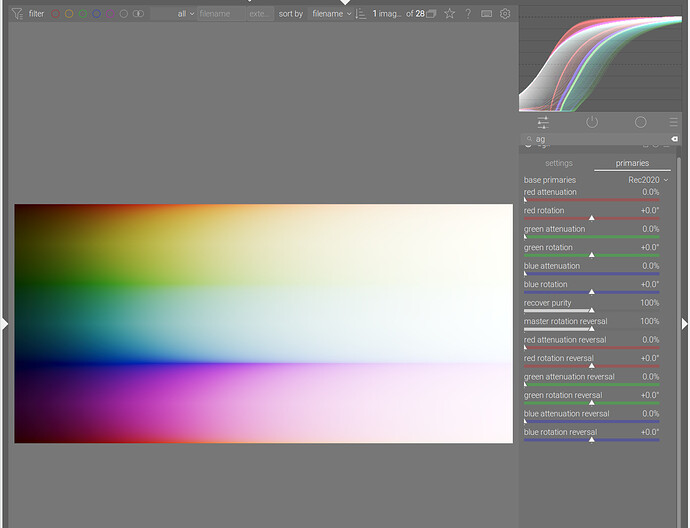
Task: Open the keyboard shortcuts icon
Action: [x=486, y=14]
